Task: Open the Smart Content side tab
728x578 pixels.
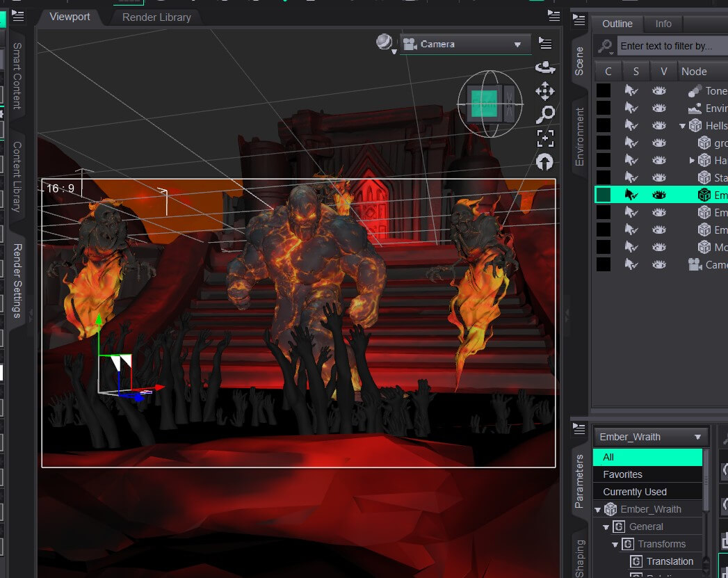Action: [17, 76]
